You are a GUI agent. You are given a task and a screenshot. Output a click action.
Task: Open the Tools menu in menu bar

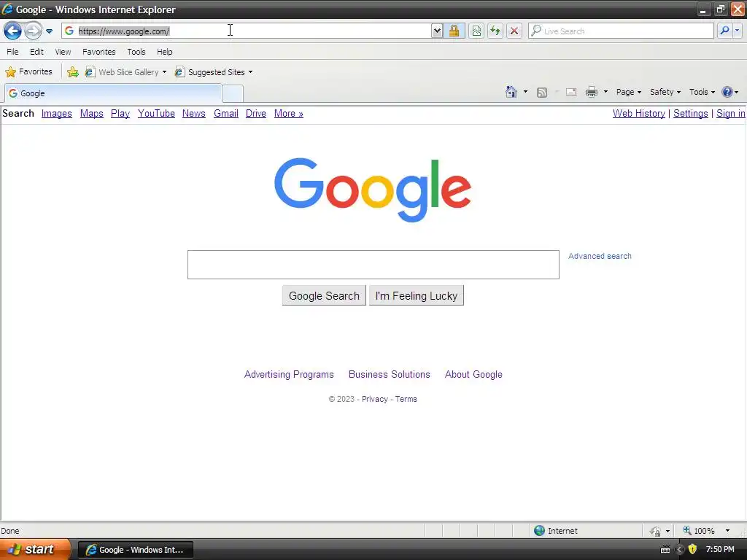[136, 52]
